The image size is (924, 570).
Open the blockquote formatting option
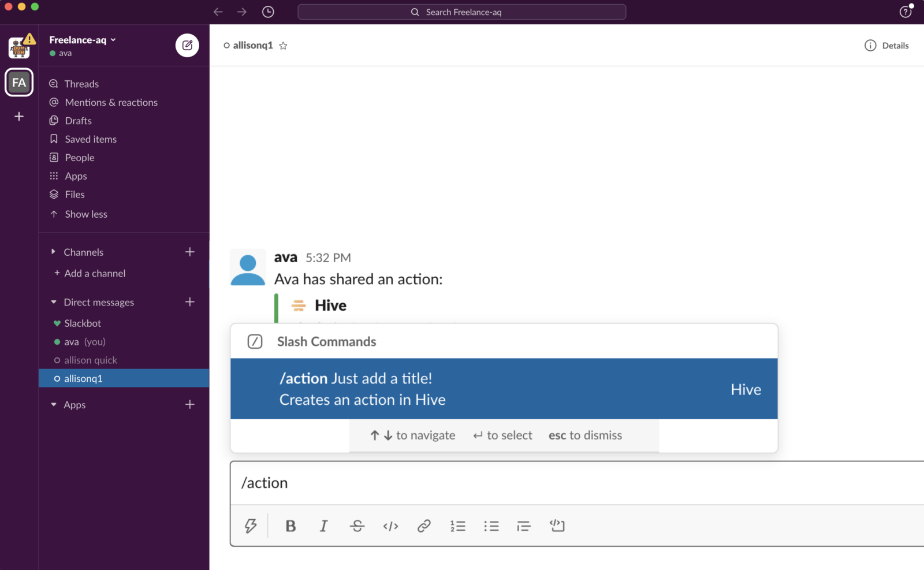(x=523, y=526)
